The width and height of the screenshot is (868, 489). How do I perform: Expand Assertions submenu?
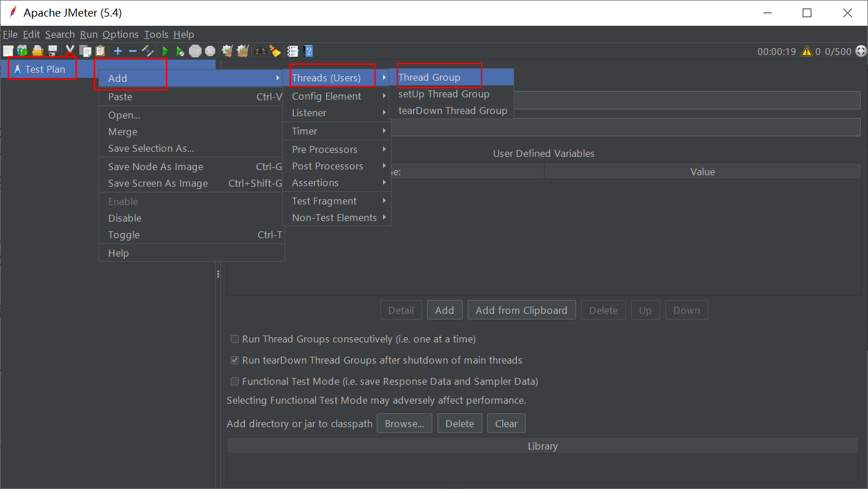click(337, 183)
